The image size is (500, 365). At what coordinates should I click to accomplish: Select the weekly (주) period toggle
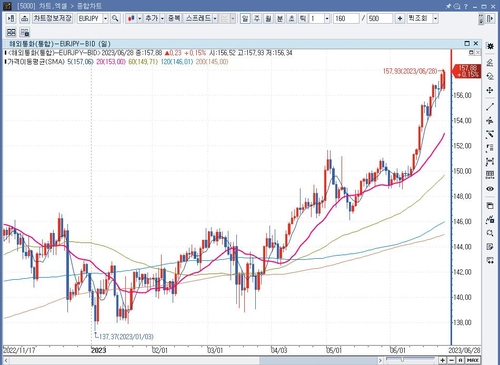(x=257, y=18)
